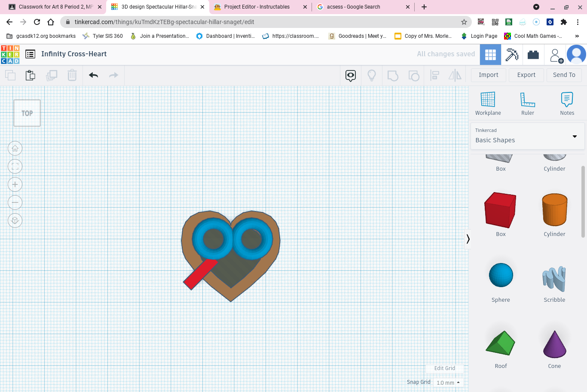
Task: Undo the last action
Action: tap(94, 75)
